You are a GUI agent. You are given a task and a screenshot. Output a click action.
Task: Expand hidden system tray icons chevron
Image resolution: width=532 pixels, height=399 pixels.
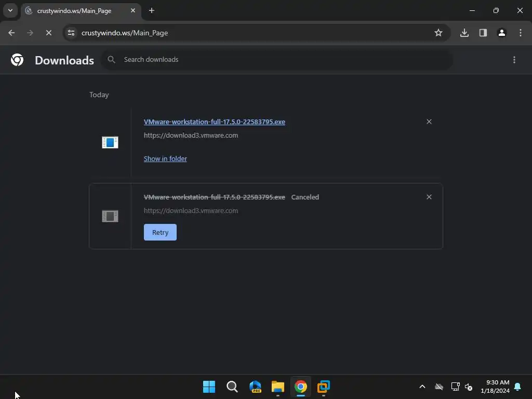point(422,387)
